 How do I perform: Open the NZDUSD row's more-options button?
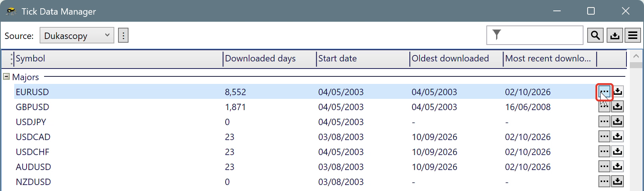pos(604,182)
